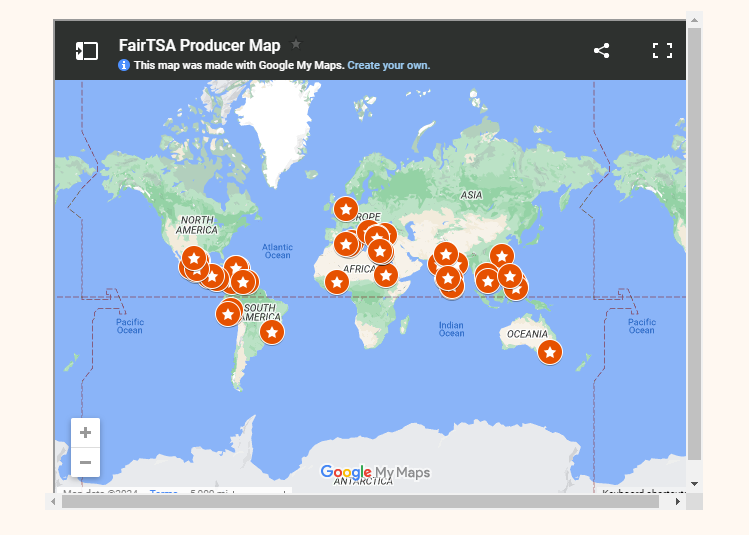749x535 pixels.
Task: Star the FairTSA Producer Map
Action: 296,44
